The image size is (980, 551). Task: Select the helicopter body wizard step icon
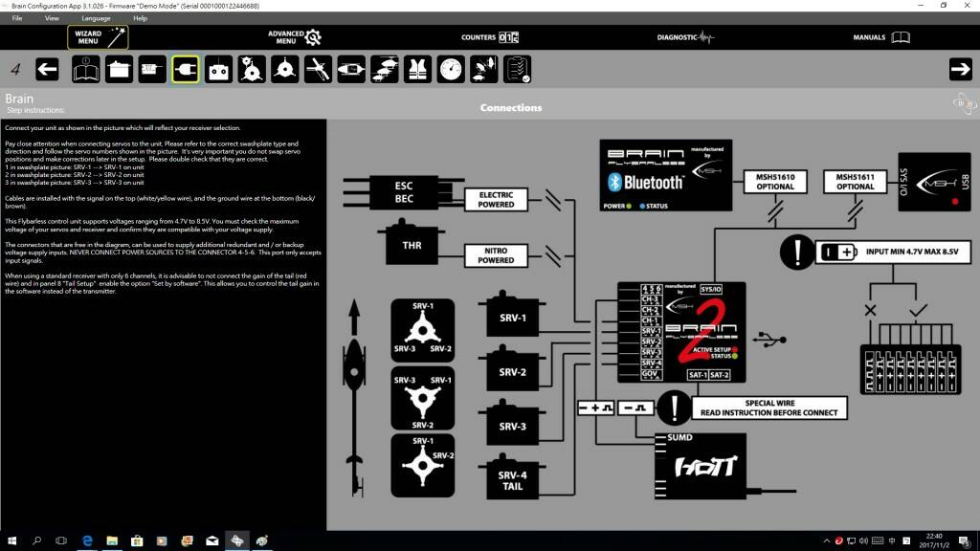click(x=351, y=69)
